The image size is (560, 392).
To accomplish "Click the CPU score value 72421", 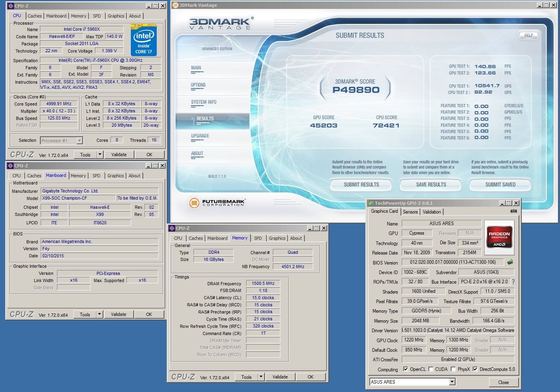I will 386,125.
